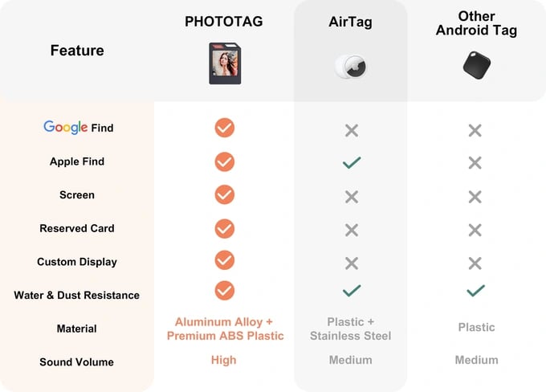Click AirTag's green check for Water & Dust Resistance
Image resolution: width=546 pixels, height=392 pixels.
[351, 290]
